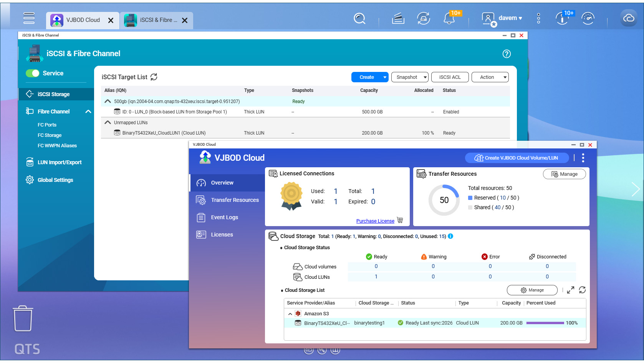Open FC Ports page
Image resolution: width=644 pixels, height=363 pixels.
(47, 125)
